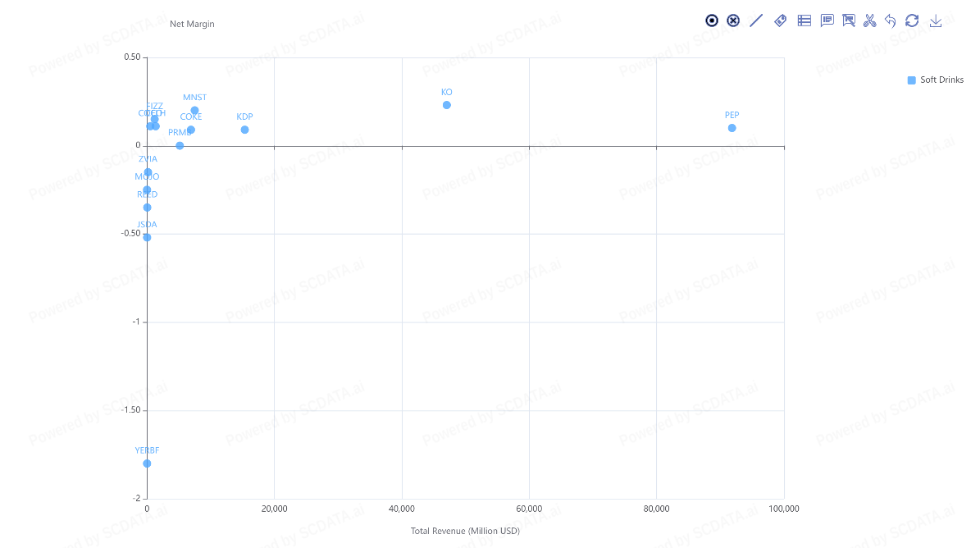The image size is (980, 548).
Task: Download the chart as image
Action: (935, 21)
